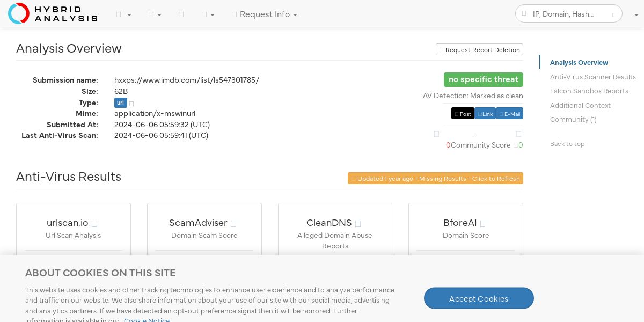
Task: Click the Last Anti-Virus Scan timestamp 05:59:41
Action: (161, 135)
